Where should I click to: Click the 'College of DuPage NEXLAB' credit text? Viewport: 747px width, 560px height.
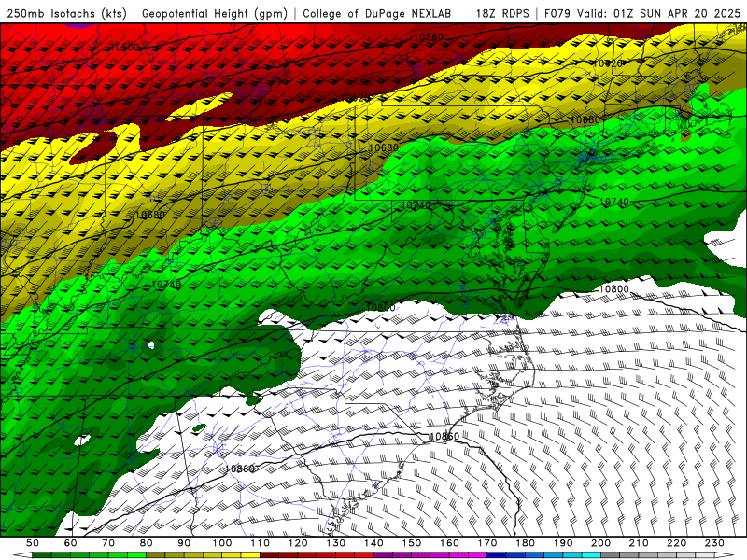pyautogui.click(x=377, y=13)
